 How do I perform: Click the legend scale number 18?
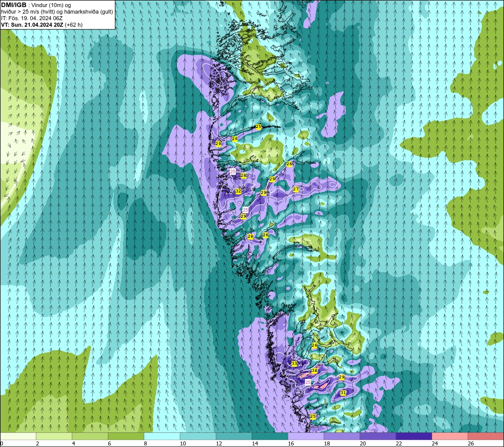(327, 443)
